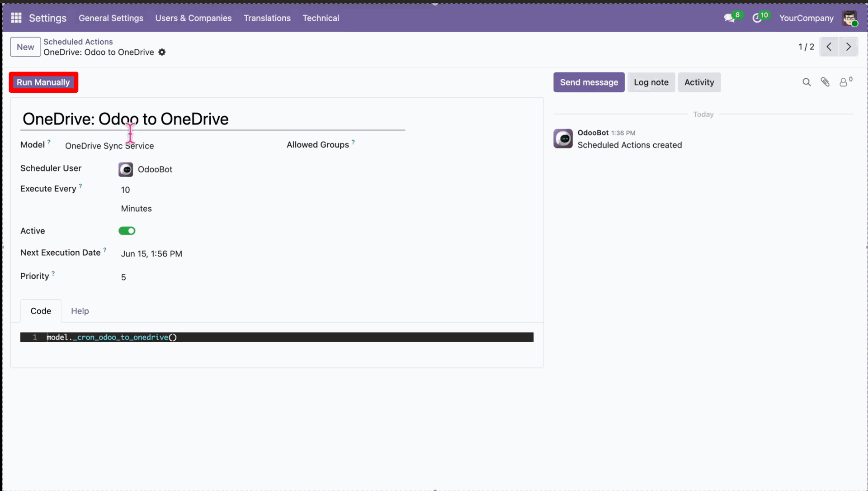Go back via Scheduled Actions breadcrumb

pyautogui.click(x=78, y=42)
